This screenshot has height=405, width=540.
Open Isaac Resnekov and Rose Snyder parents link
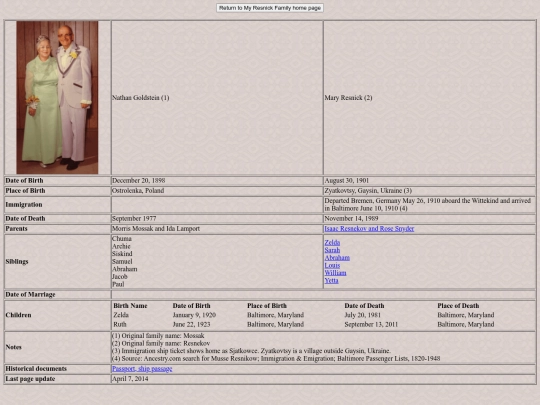tap(369, 229)
